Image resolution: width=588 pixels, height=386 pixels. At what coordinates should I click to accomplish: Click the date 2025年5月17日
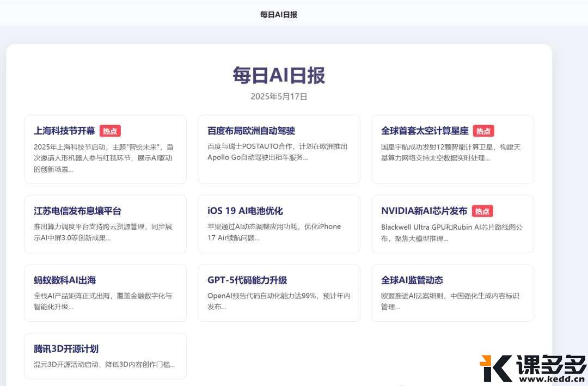(x=279, y=96)
